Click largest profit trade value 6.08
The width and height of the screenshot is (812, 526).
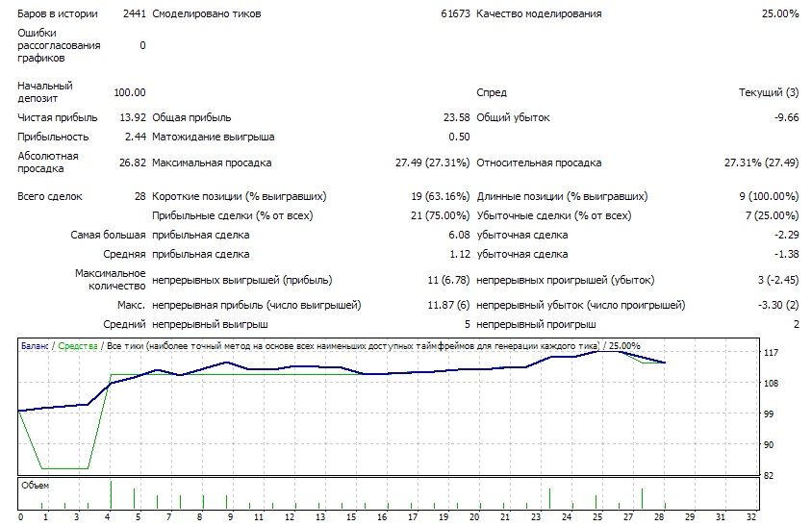point(459,235)
